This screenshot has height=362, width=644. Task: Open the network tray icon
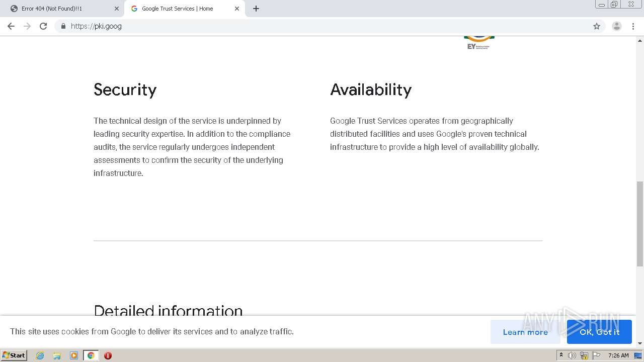584,355
